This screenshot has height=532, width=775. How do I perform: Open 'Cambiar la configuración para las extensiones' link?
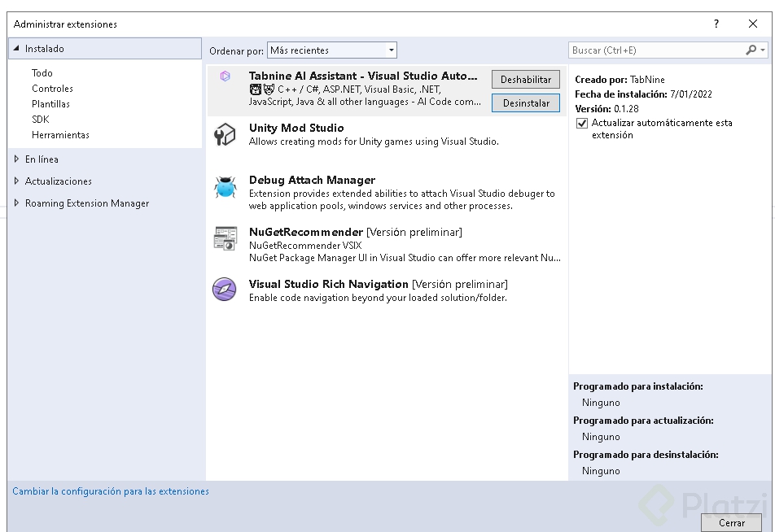111,491
